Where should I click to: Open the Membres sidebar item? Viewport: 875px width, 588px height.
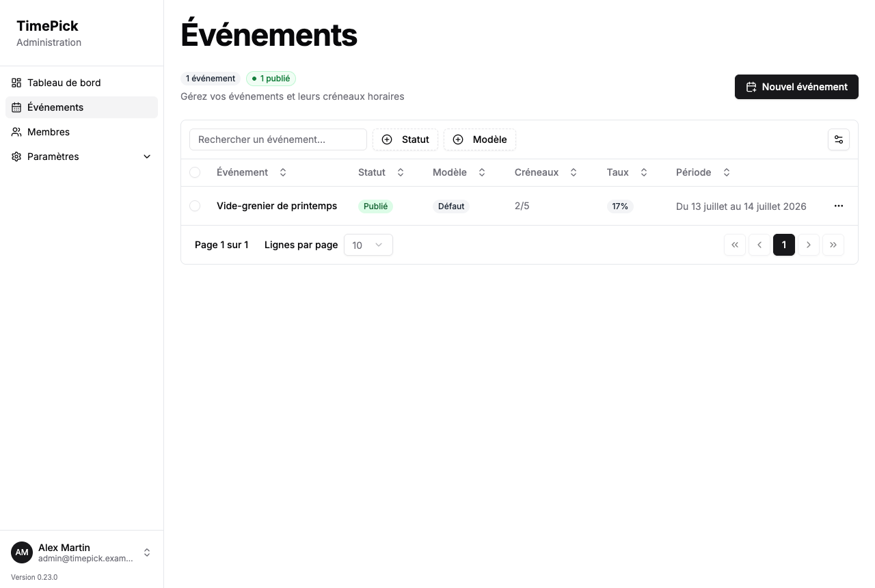pyautogui.click(x=81, y=132)
